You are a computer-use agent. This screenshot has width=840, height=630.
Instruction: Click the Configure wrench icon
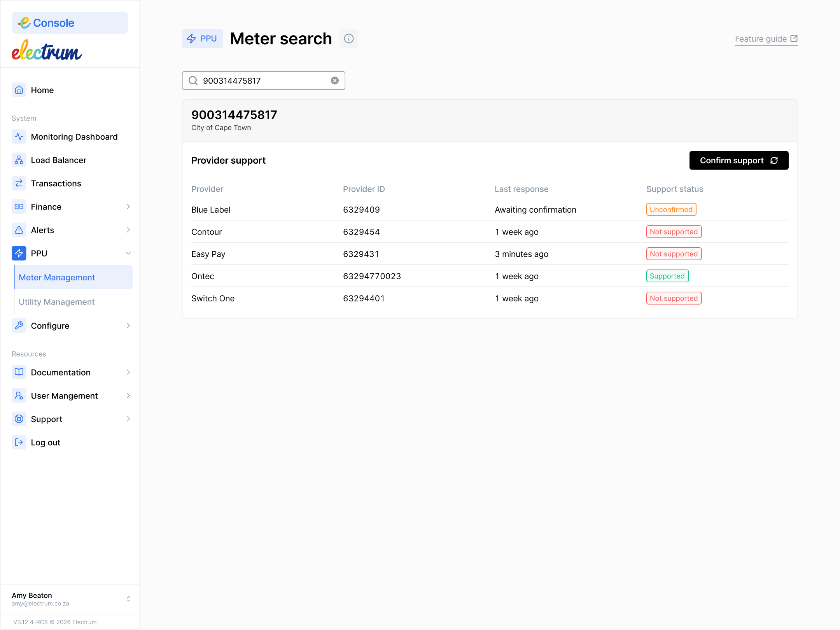19,325
